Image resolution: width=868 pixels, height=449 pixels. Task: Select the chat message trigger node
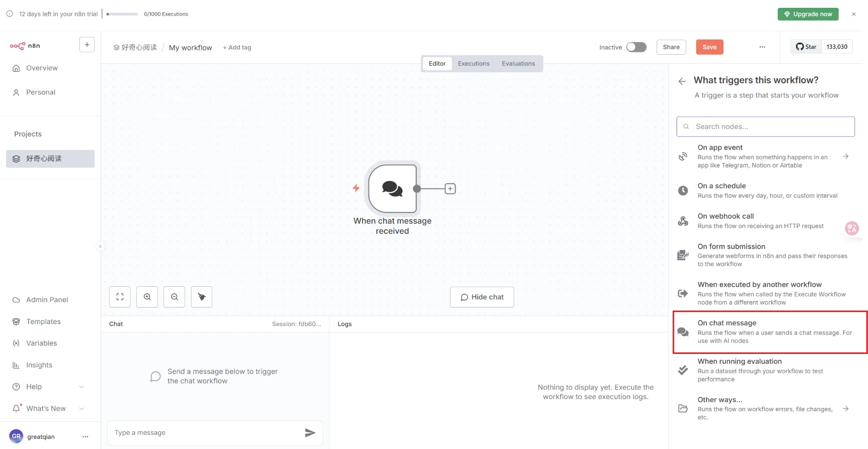[392, 188]
